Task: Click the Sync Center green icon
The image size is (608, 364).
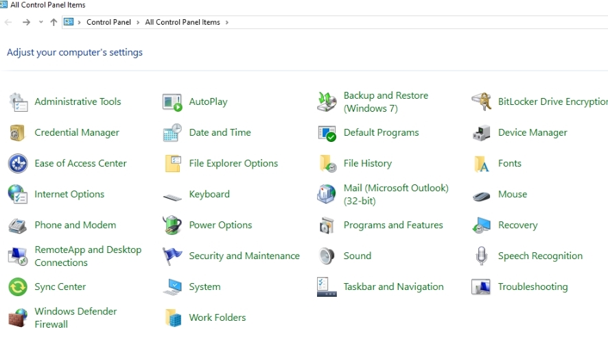Action: coord(18,287)
